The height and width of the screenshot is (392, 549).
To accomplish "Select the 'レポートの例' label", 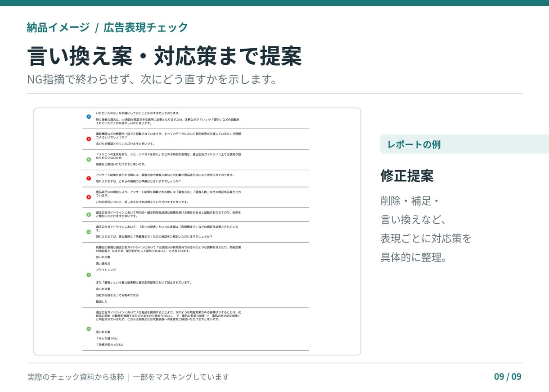I will point(414,144).
